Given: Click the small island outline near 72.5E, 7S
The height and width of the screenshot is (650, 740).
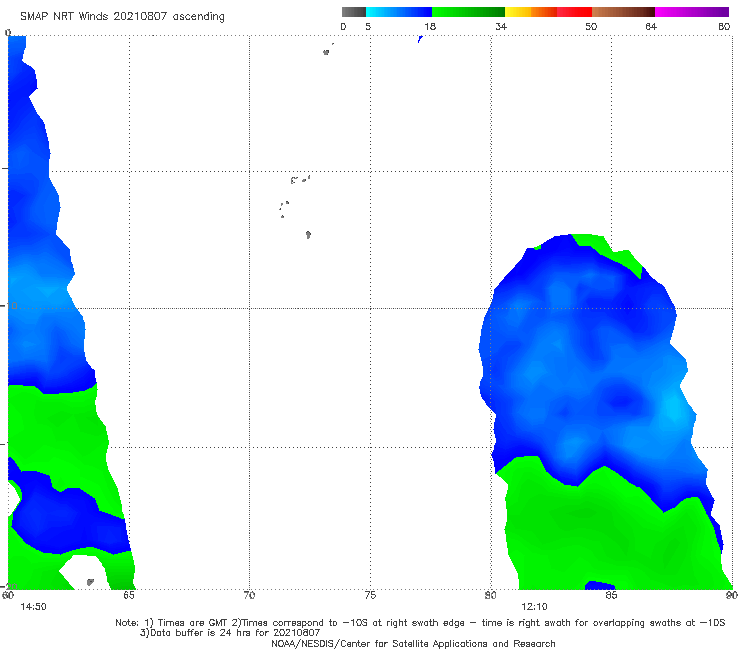Looking at the screenshot, I should click(308, 234).
